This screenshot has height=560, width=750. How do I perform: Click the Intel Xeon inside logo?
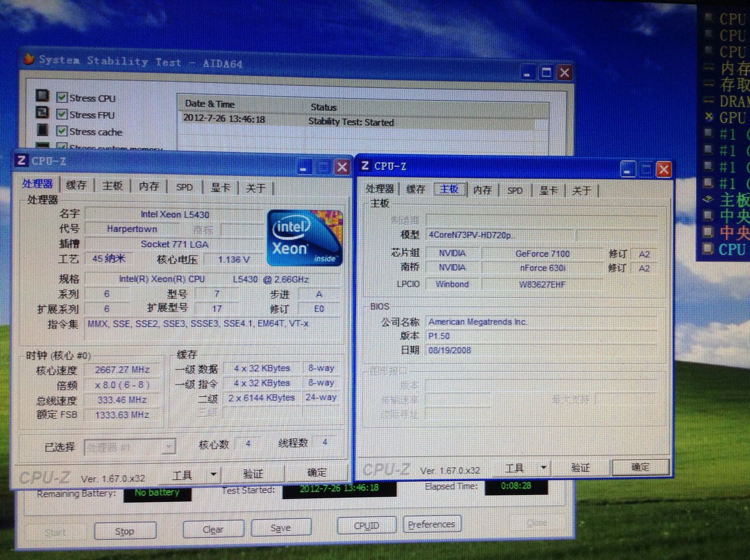(x=305, y=238)
